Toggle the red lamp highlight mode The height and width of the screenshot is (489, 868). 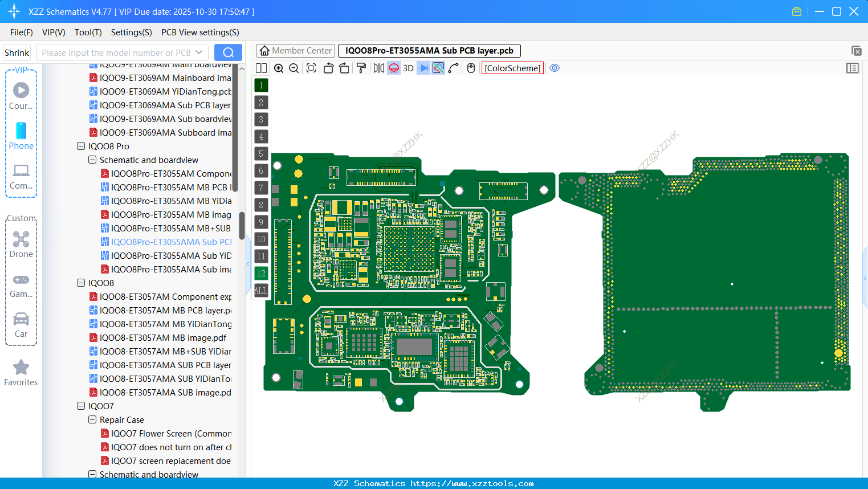393,68
